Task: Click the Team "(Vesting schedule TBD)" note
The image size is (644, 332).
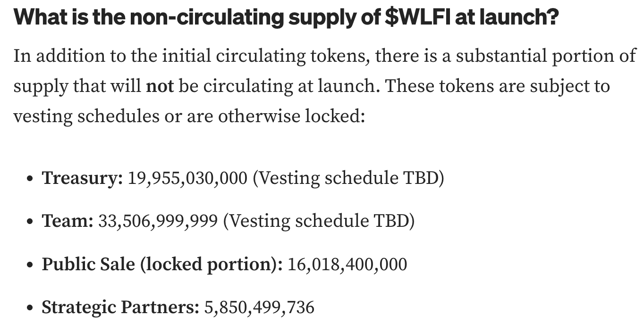Action: [x=319, y=221]
